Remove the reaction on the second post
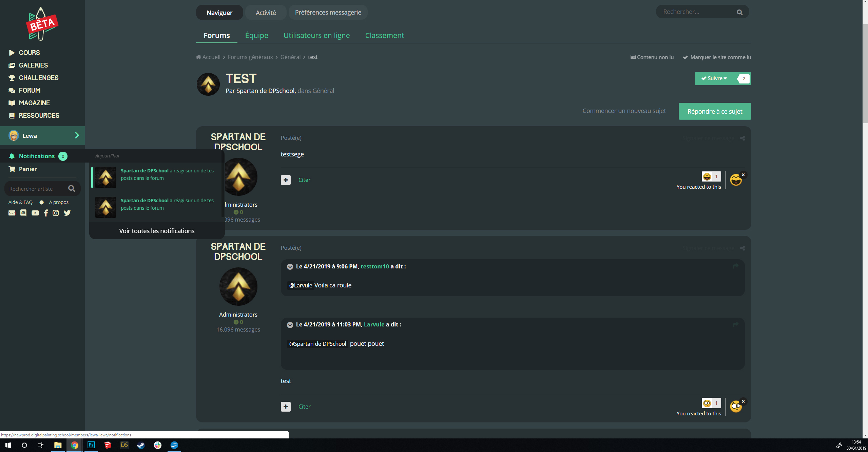Image resolution: width=868 pixels, height=452 pixels. 743,402
